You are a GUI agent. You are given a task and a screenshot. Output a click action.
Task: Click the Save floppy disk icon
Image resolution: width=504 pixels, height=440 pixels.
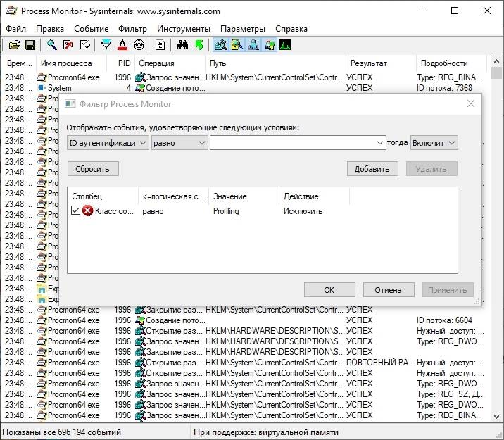tap(30, 45)
